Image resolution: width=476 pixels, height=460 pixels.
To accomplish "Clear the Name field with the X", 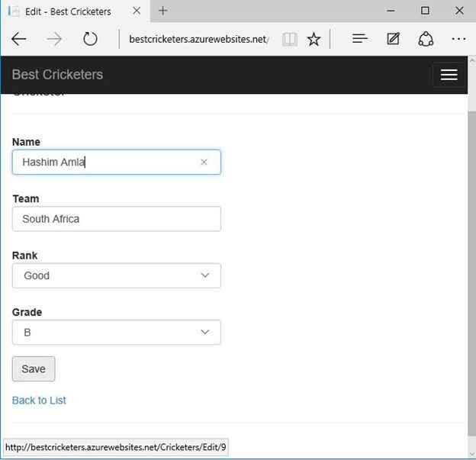I will click(204, 162).
